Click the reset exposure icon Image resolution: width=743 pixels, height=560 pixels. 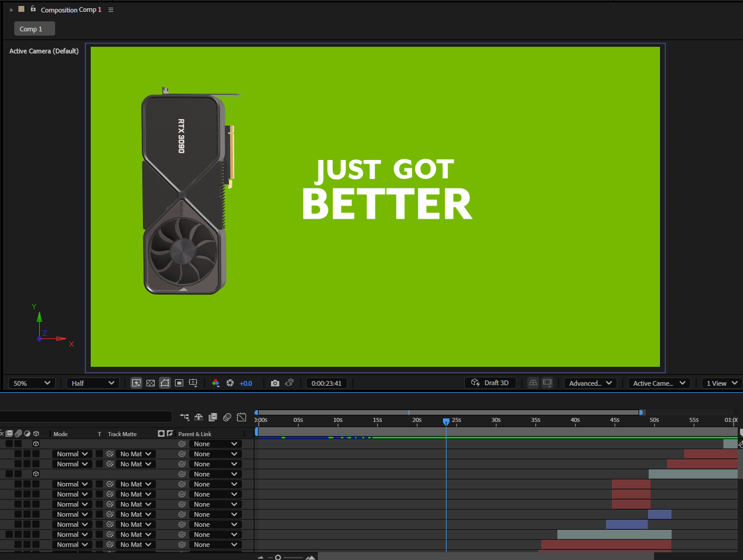(x=230, y=383)
